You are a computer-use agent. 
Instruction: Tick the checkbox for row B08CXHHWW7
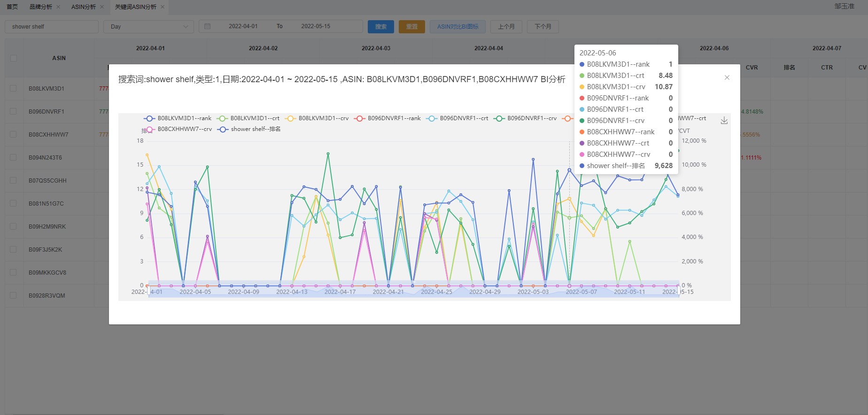click(x=13, y=134)
